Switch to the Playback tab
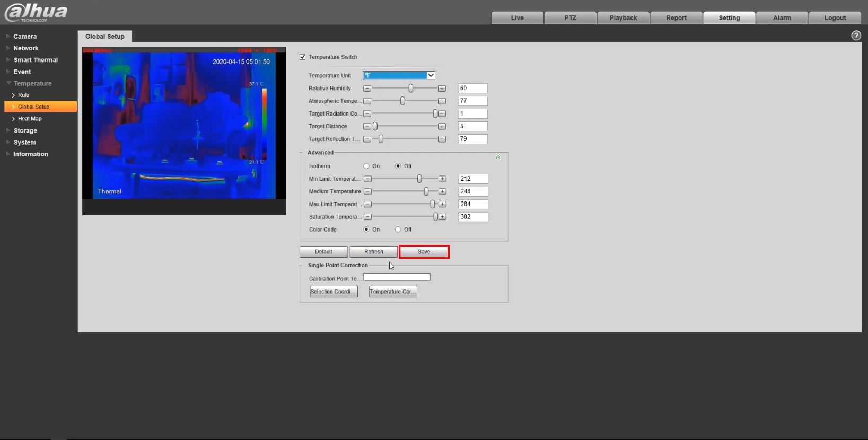Screen dimensions: 868x440 click(623, 18)
